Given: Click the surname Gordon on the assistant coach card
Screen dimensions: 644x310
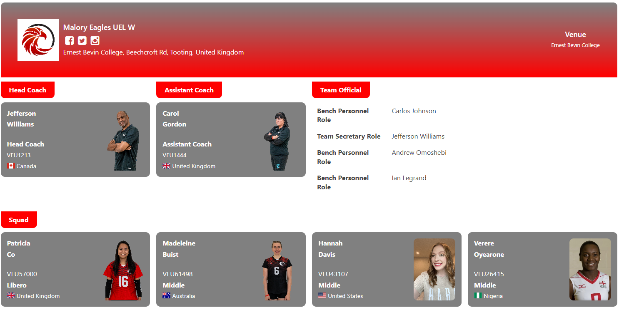Looking at the screenshot, I should (x=175, y=124).
